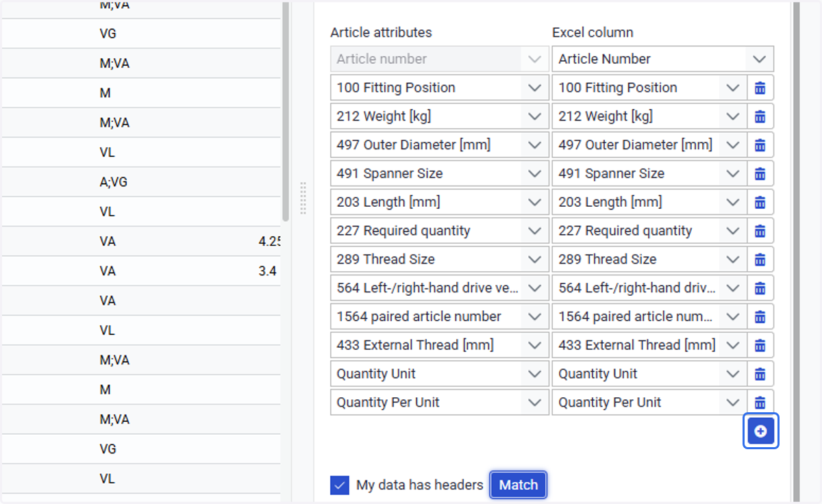The height and width of the screenshot is (504, 822).
Task: Expand 491 Spanner Size Excel column dropdown
Action: pyautogui.click(x=733, y=174)
